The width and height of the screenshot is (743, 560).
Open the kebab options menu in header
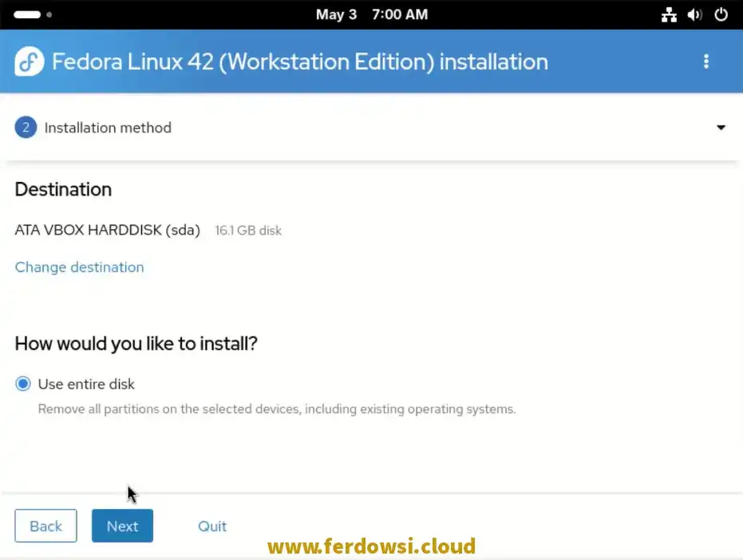[x=706, y=61]
